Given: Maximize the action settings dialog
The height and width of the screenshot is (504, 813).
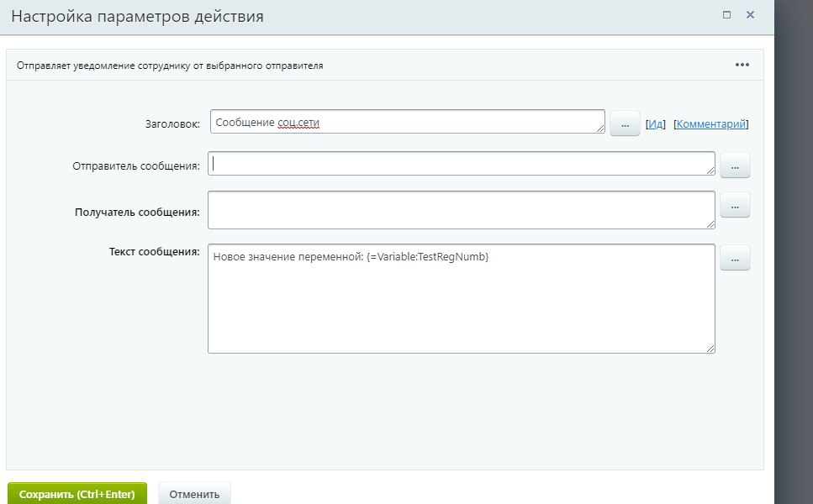Looking at the screenshot, I should [726, 15].
